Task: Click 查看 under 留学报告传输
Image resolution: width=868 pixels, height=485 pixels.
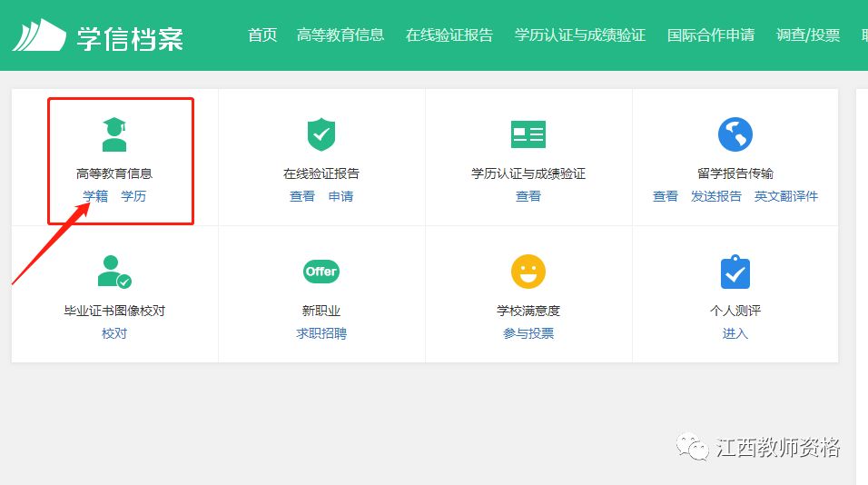Action: pos(665,196)
